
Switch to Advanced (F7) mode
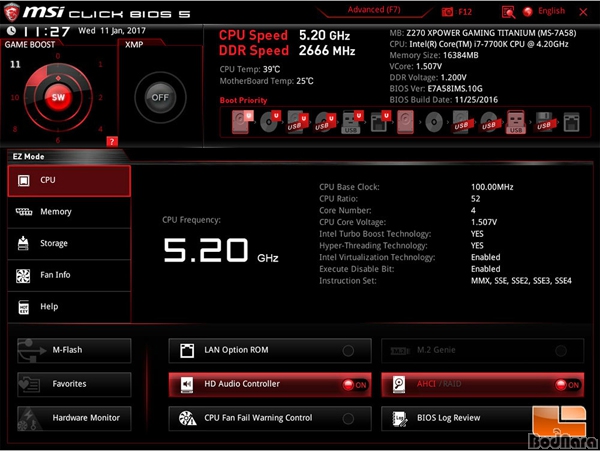(x=374, y=10)
